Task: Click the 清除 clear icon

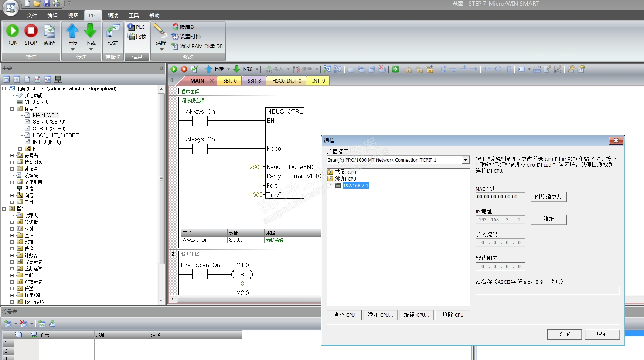Action: [160, 31]
